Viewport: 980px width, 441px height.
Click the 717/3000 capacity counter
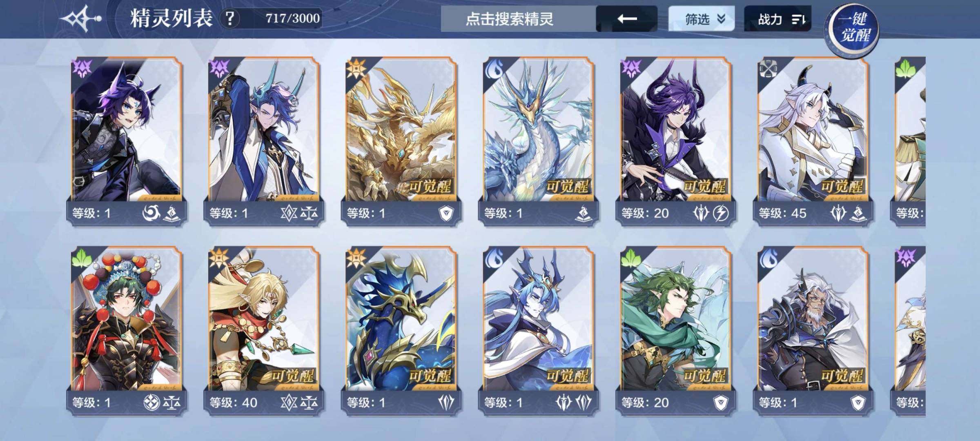click(x=292, y=19)
